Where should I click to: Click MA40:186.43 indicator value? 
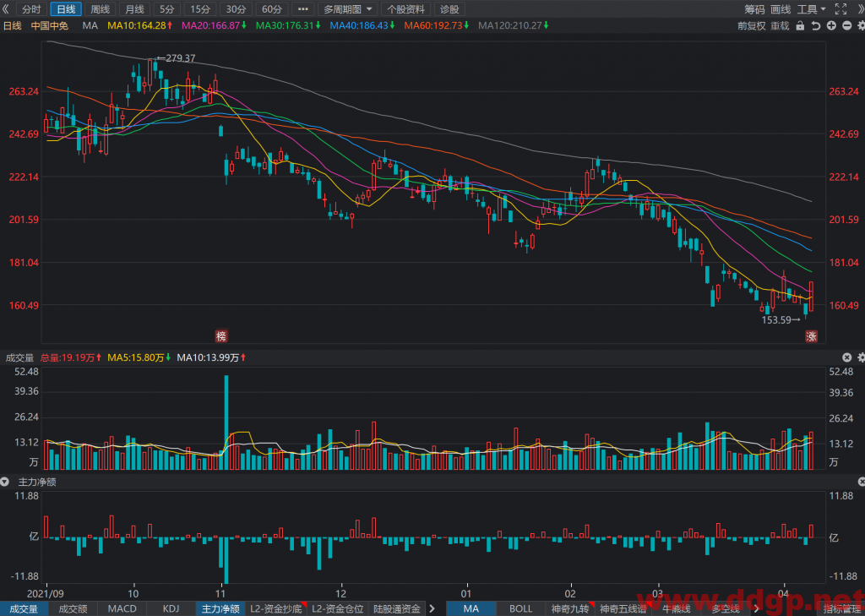point(362,25)
